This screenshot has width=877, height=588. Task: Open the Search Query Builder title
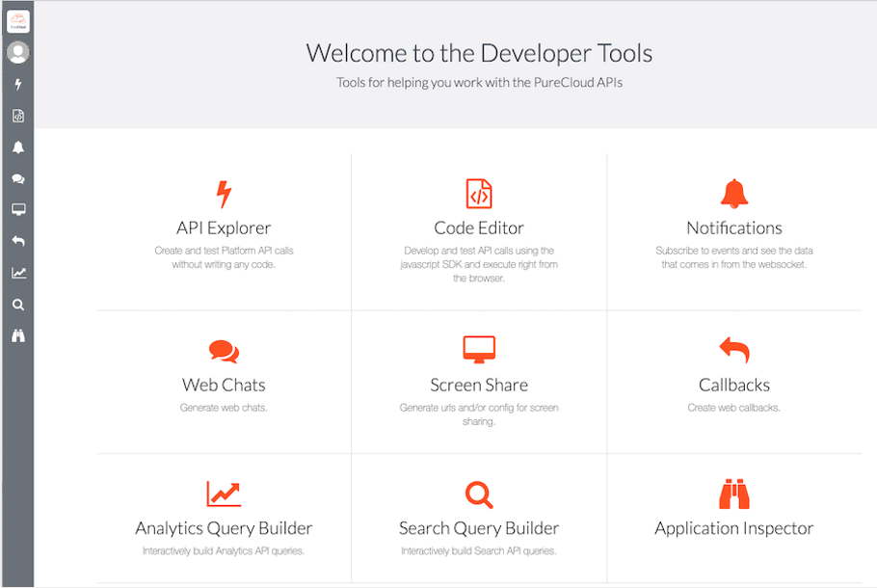[479, 528]
